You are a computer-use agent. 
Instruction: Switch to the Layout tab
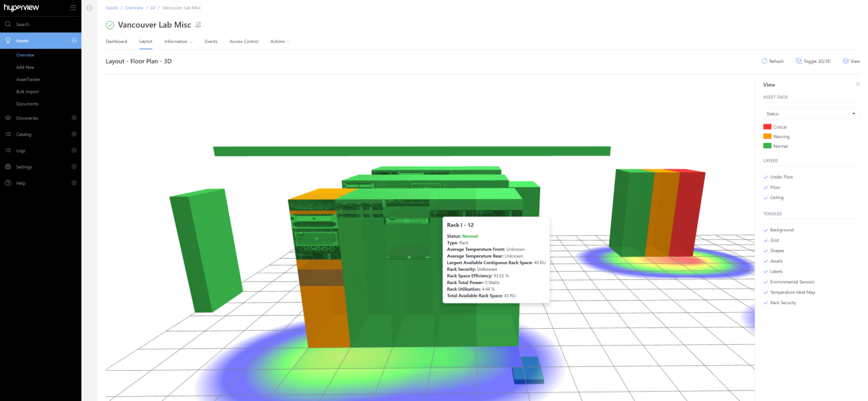(x=146, y=41)
